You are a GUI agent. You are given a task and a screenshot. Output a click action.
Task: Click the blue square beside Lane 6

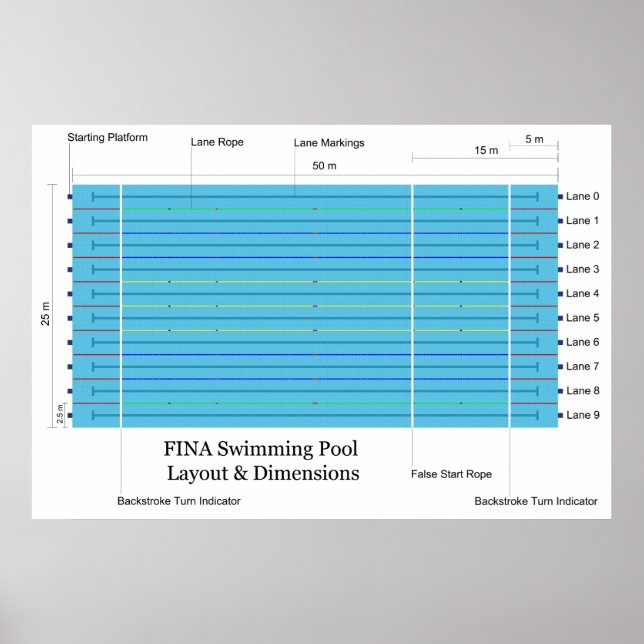(x=561, y=342)
